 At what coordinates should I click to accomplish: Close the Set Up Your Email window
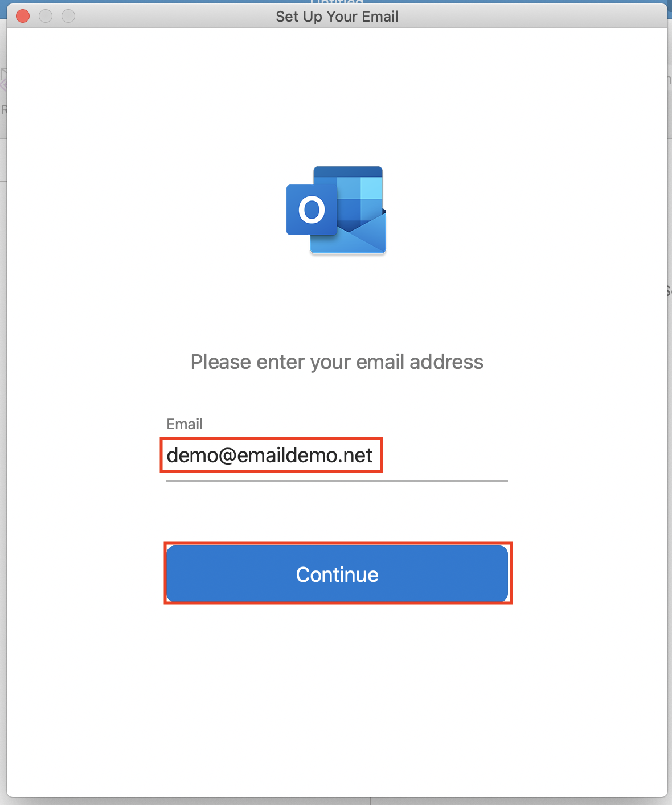[23, 16]
